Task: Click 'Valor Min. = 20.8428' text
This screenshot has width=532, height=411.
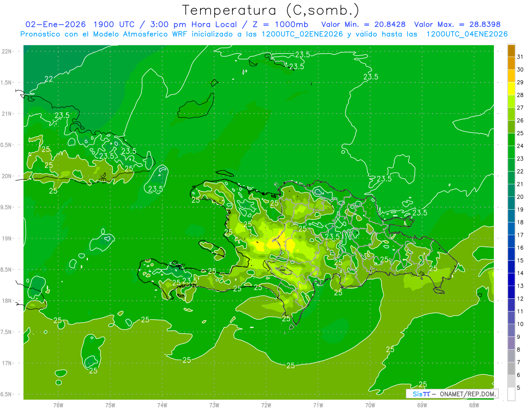Action: (363, 24)
